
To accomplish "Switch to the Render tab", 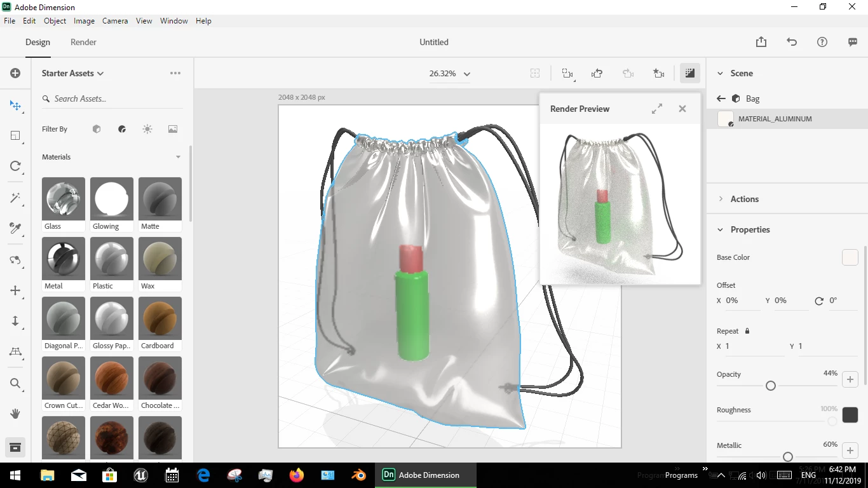I will 83,42.
